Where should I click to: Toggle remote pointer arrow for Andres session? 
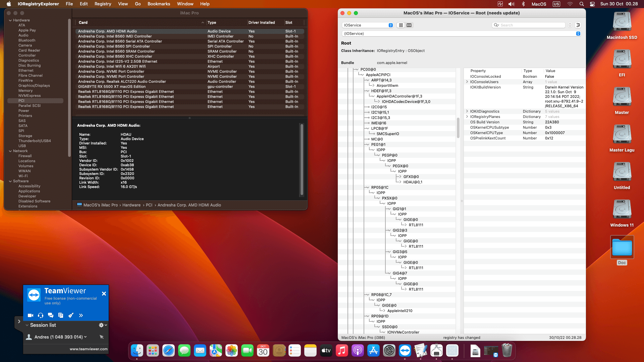[102, 337]
